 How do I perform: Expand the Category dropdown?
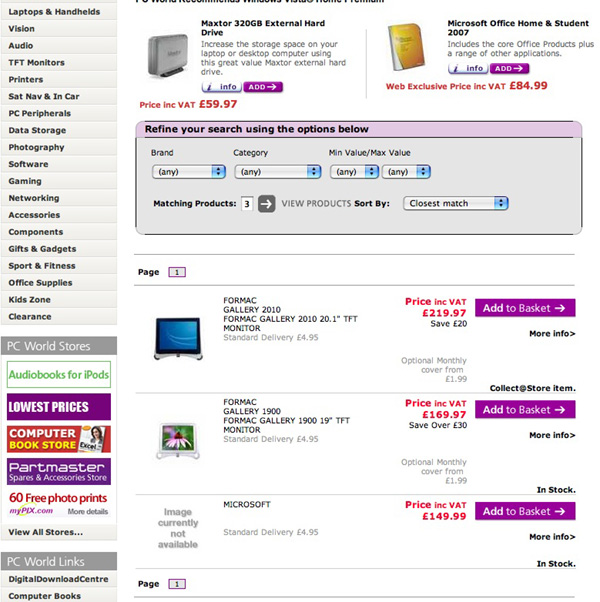(276, 172)
